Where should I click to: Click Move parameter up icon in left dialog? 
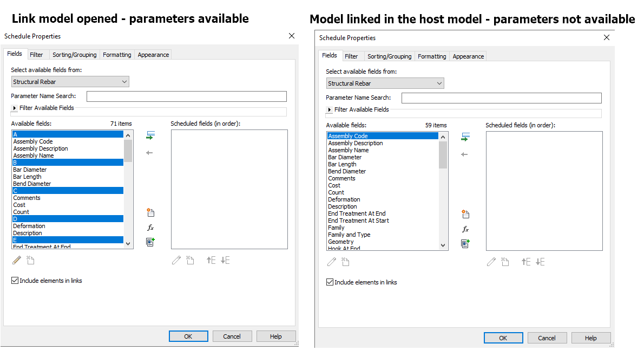click(x=211, y=261)
